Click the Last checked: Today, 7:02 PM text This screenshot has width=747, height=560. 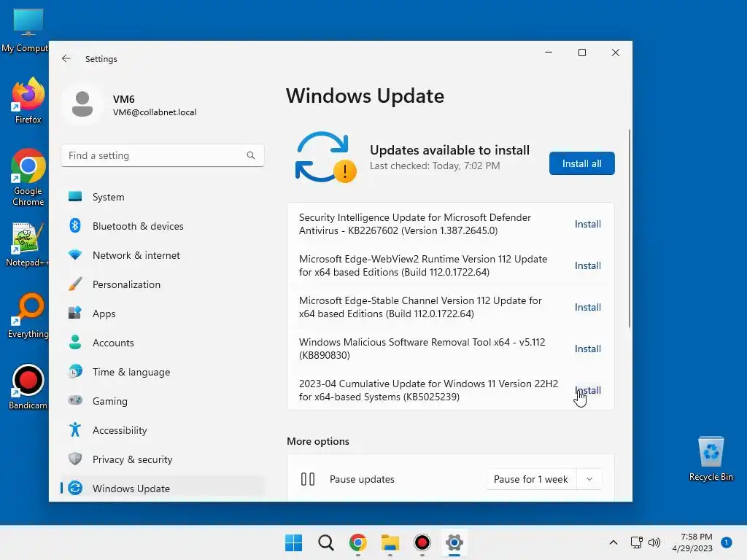coord(435,166)
